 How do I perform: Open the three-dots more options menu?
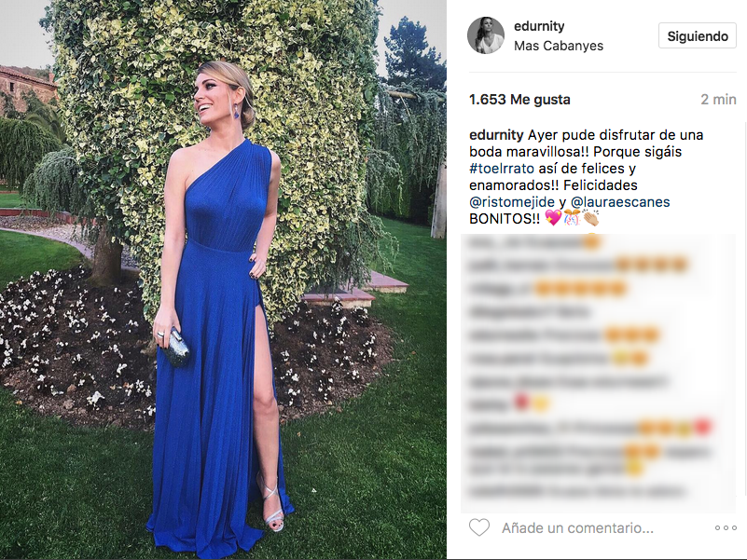(x=726, y=527)
